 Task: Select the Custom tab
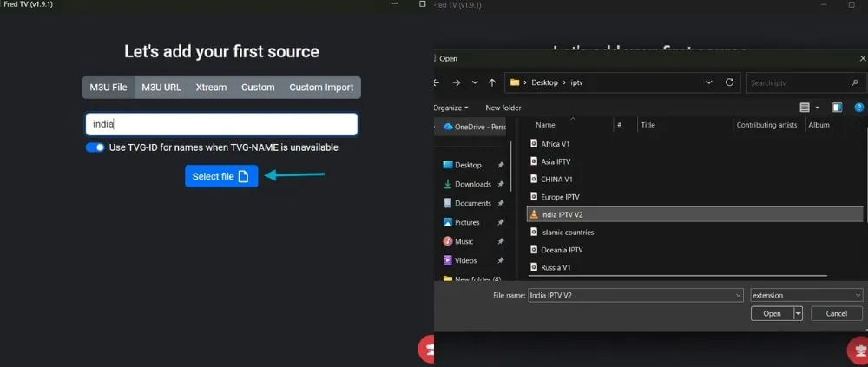258,88
